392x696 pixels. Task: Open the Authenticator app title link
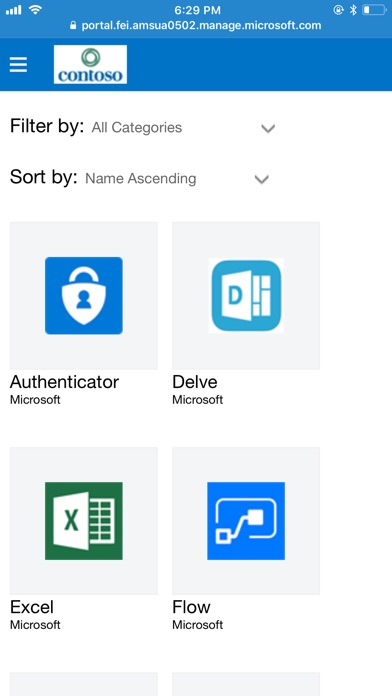(x=64, y=382)
